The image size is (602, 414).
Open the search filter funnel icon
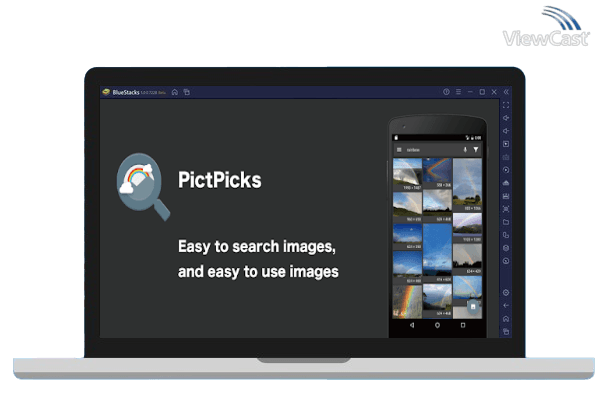point(476,150)
